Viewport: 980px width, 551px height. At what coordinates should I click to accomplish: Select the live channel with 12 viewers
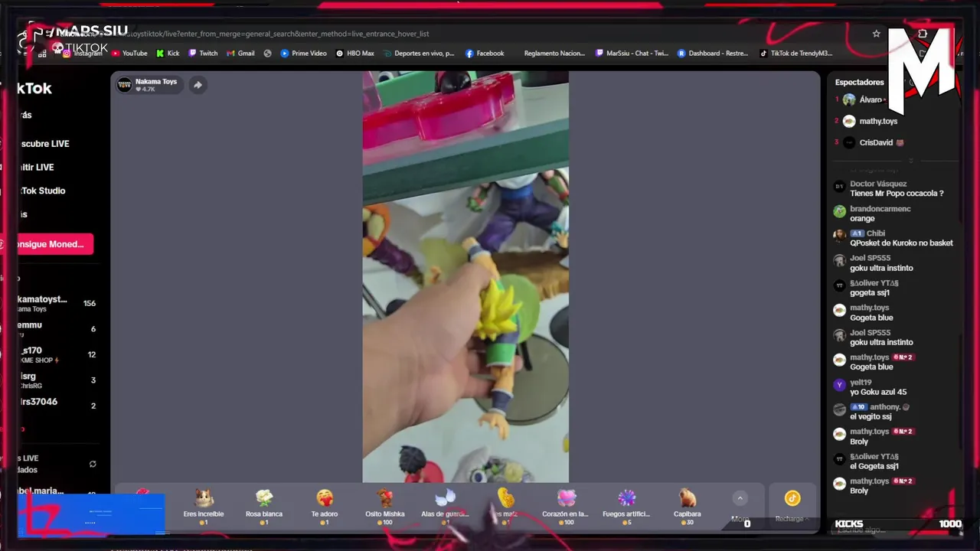tap(57, 354)
